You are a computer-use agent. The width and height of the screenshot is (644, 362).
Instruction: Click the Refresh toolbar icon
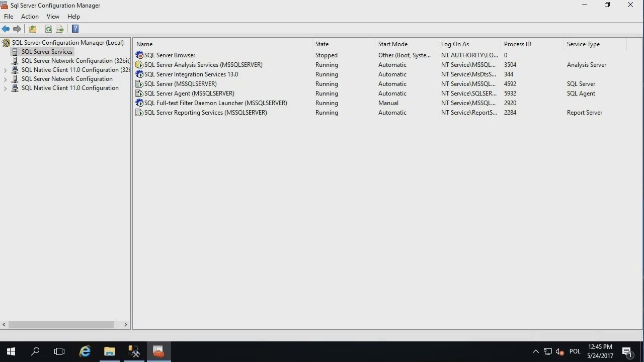[48, 29]
